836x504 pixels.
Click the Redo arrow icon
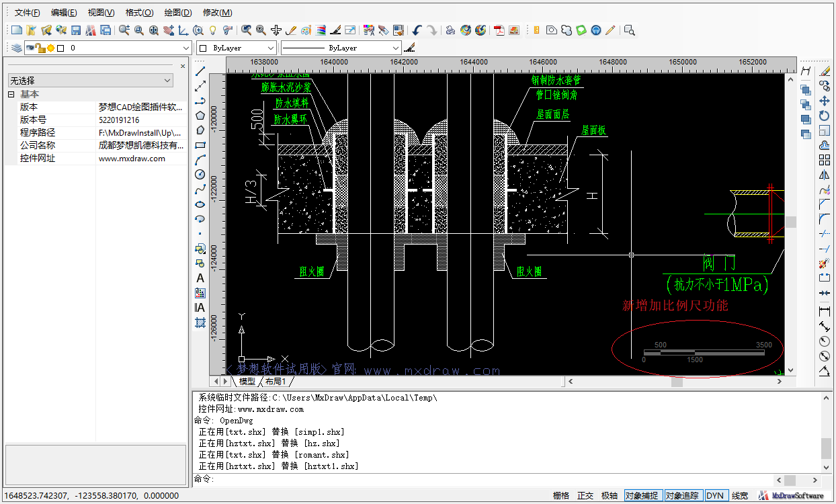[x=432, y=30]
